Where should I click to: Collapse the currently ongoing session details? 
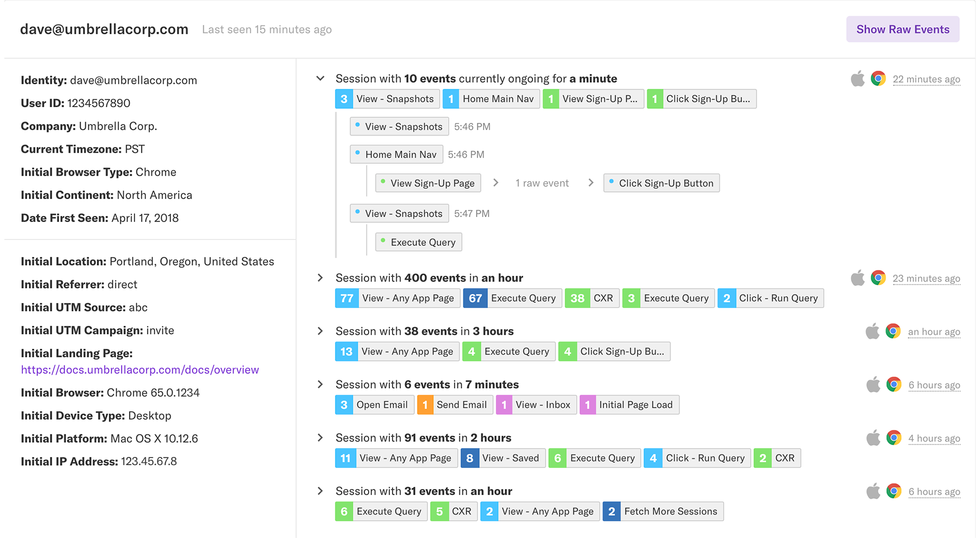321,78
